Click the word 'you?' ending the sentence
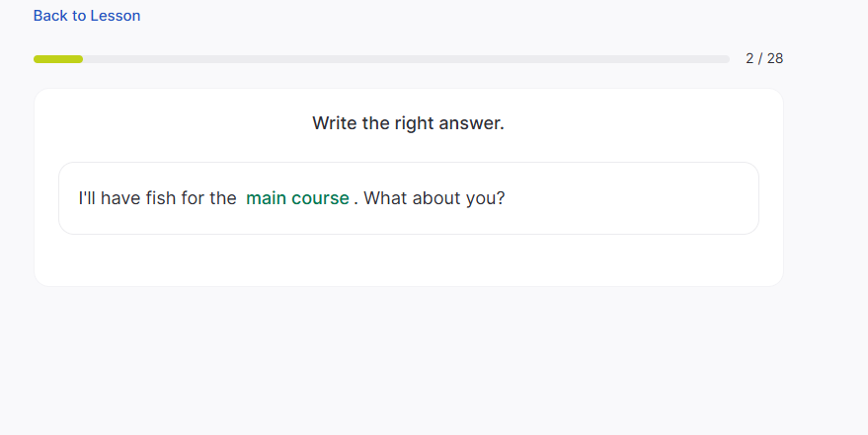 pyautogui.click(x=485, y=198)
